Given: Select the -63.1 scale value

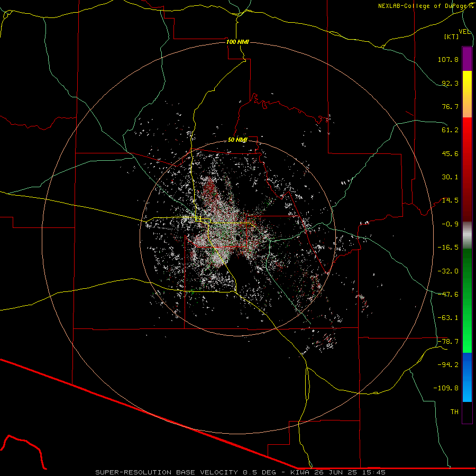Looking at the screenshot, I should click(x=448, y=318).
